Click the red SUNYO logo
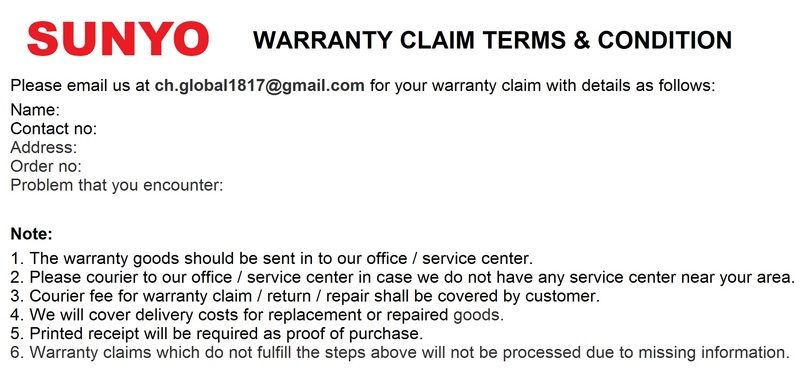 click(x=118, y=39)
